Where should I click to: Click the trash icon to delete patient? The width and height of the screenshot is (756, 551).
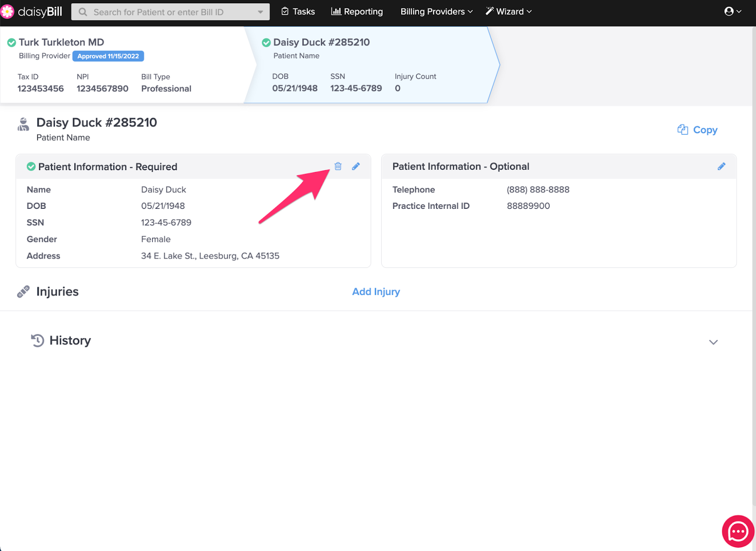tap(338, 166)
